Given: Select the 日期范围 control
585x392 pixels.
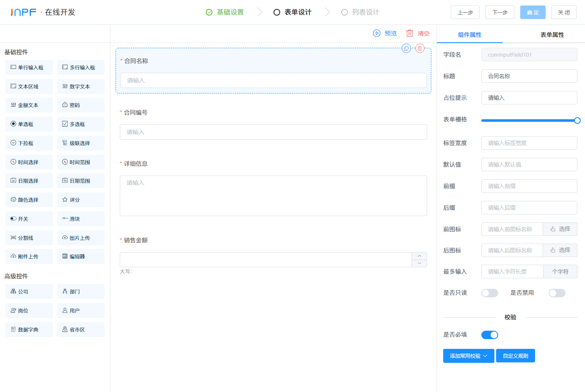Looking at the screenshot, I should tap(80, 181).
